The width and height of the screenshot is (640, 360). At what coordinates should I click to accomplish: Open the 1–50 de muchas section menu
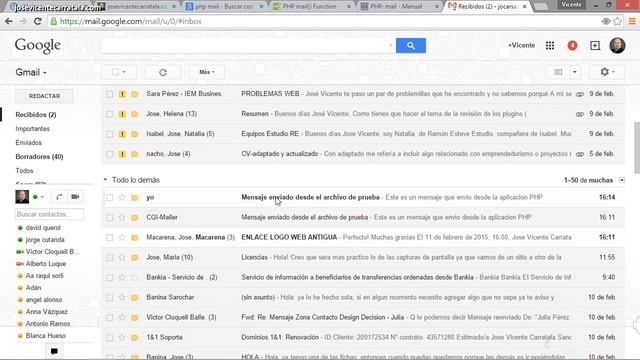tap(622, 180)
